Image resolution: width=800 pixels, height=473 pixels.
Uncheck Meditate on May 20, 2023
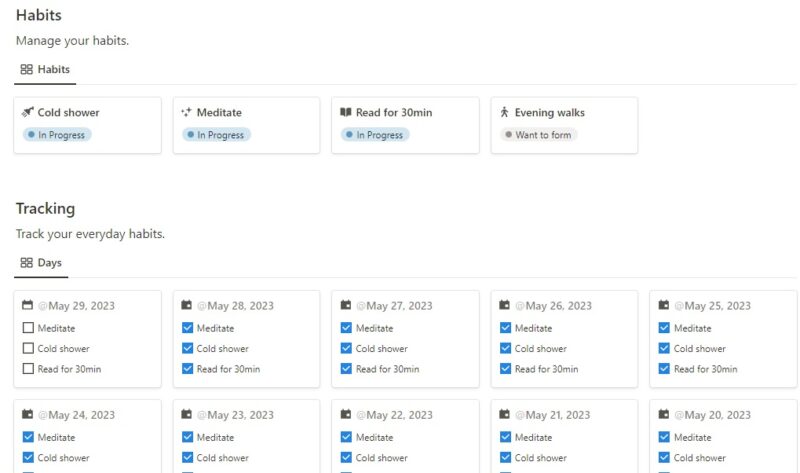[664, 437]
